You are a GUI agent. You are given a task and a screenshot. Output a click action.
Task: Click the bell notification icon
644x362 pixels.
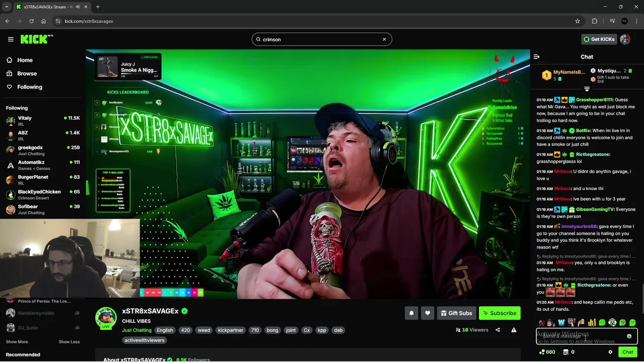tap(412, 313)
